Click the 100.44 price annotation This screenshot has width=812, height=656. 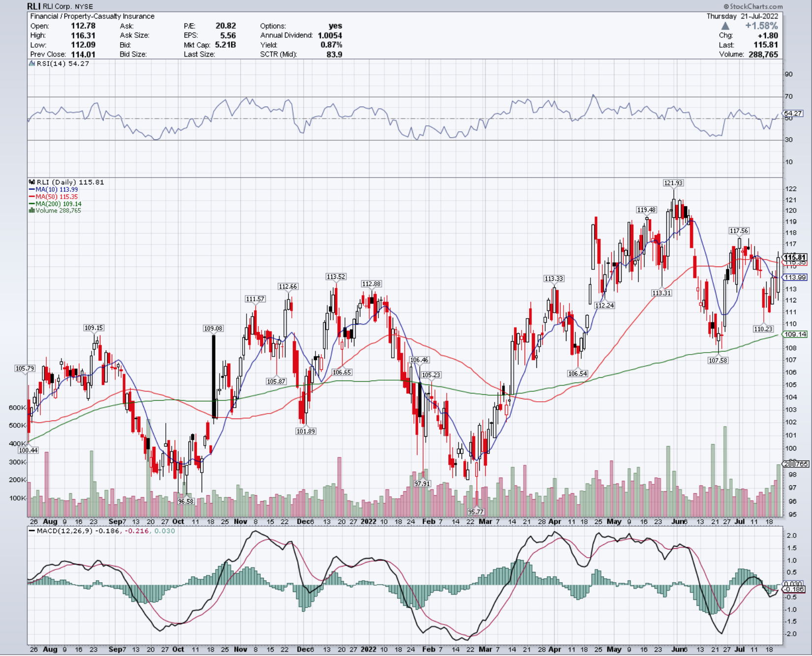pos(28,450)
